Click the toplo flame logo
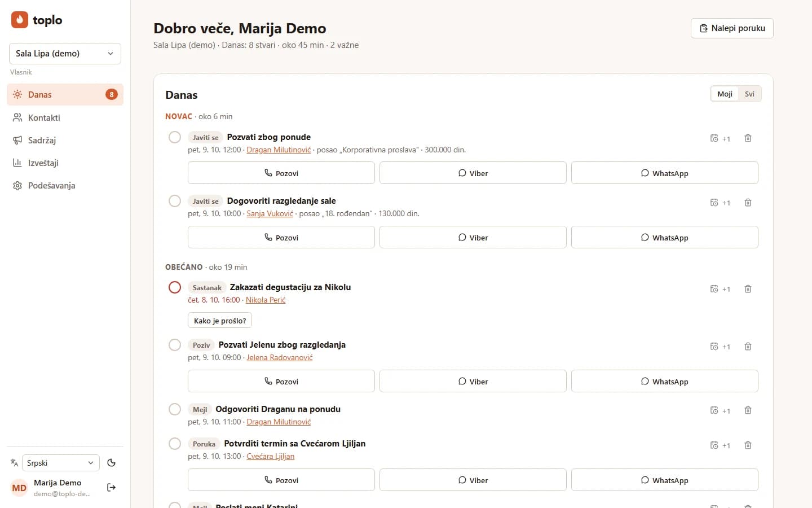 (20, 20)
